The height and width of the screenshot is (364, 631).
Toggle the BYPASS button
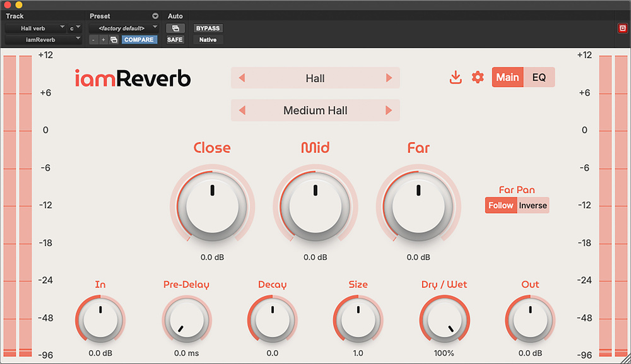click(208, 28)
